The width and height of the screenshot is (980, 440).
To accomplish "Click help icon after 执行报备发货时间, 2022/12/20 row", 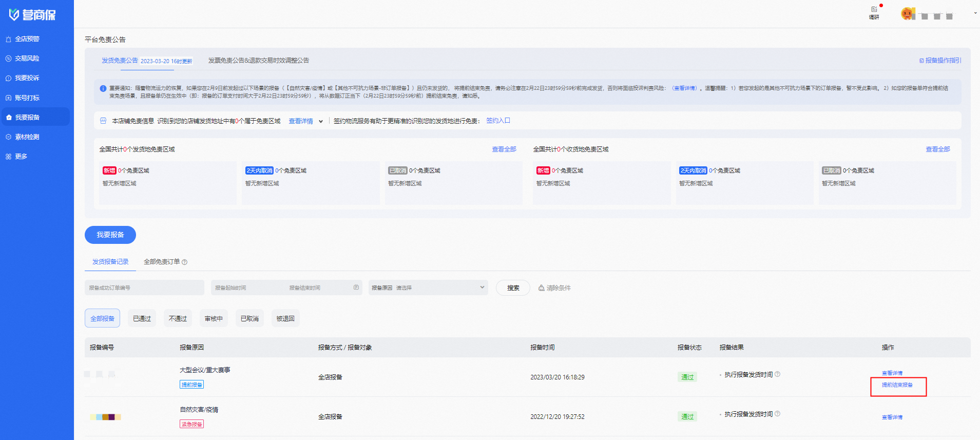I will [x=778, y=414].
